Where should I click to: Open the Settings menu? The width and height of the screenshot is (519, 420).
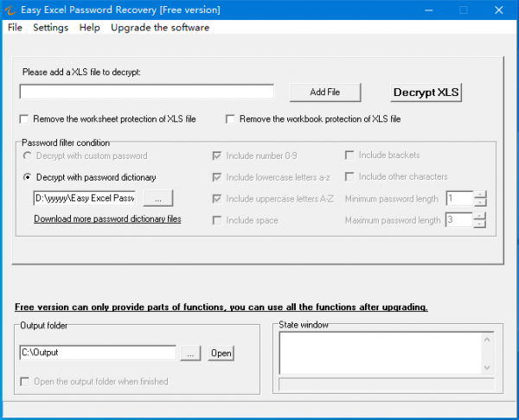(x=51, y=28)
